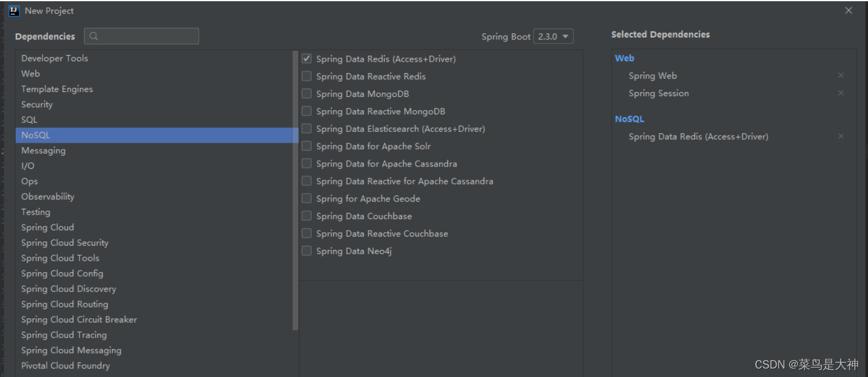Enable Spring Data Neo4j
The width and height of the screenshot is (868, 377).
306,251
